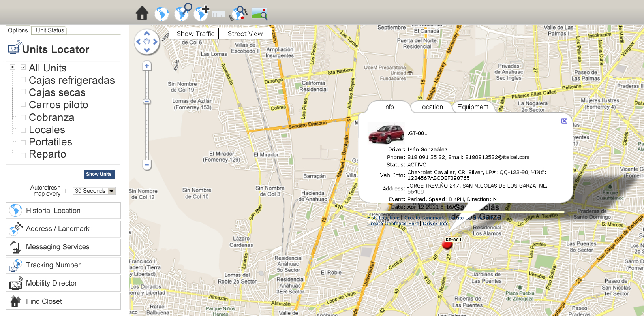Click the Find Closet house icon
This screenshot has width=644, height=316.
tap(15, 301)
